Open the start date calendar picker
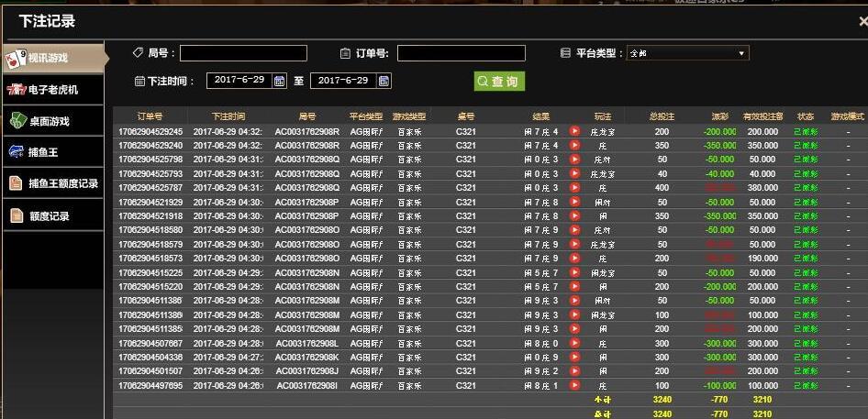 (x=280, y=81)
